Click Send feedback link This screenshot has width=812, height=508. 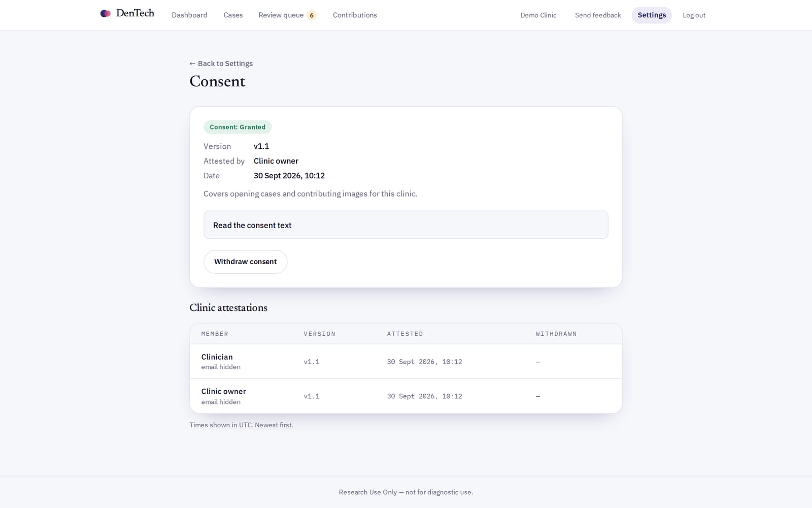[598, 15]
